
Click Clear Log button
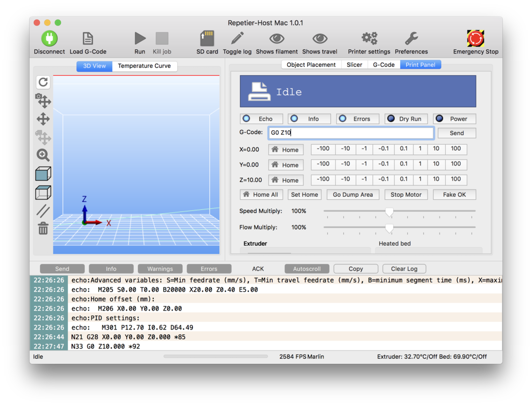(404, 268)
